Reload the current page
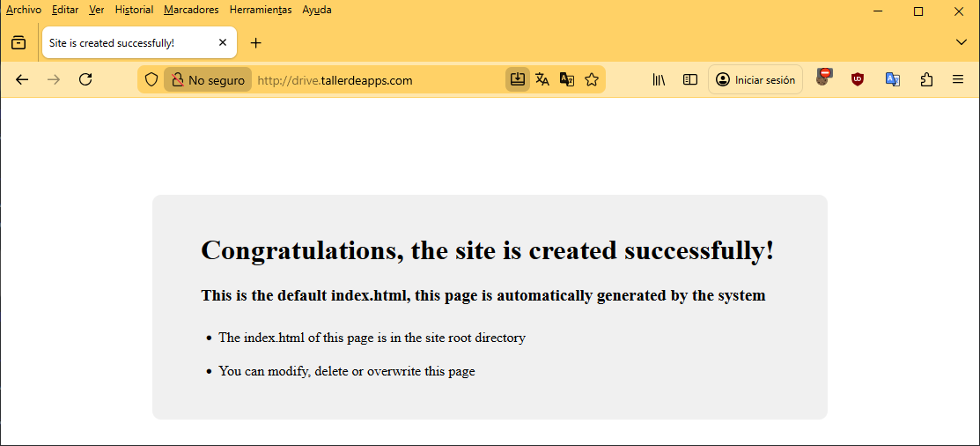980x446 pixels. (85, 79)
